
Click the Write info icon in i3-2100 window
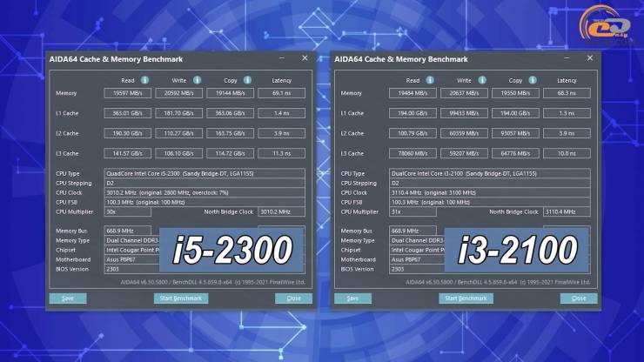pyautogui.click(x=482, y=80)
